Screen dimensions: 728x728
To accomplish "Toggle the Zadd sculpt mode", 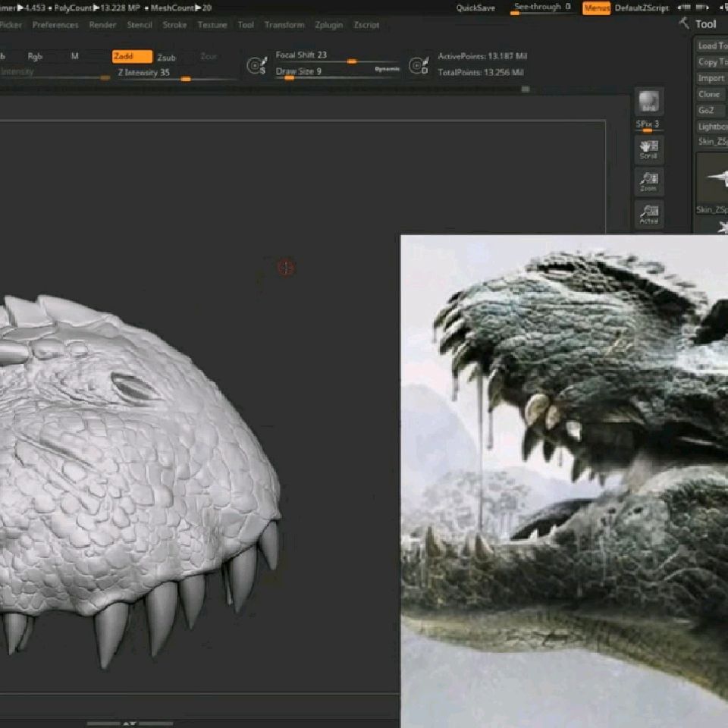I will pos(132,57).
